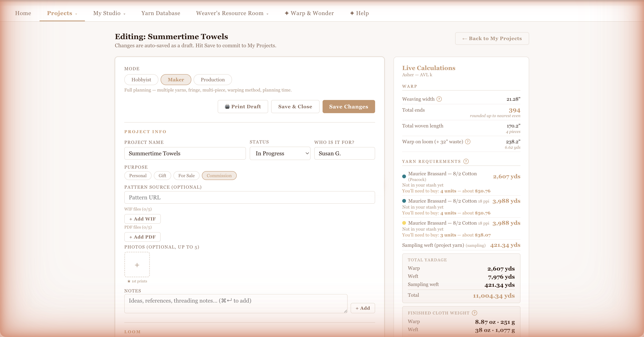Screen dimensions: 644x337
Task: Focus the Who Is It For field
Action: point(344,153)
